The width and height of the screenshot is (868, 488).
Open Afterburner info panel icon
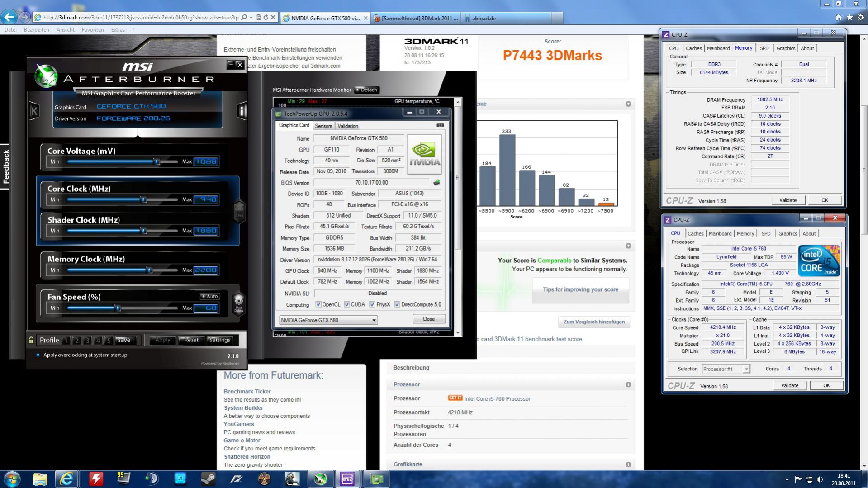tap(242, 111)
